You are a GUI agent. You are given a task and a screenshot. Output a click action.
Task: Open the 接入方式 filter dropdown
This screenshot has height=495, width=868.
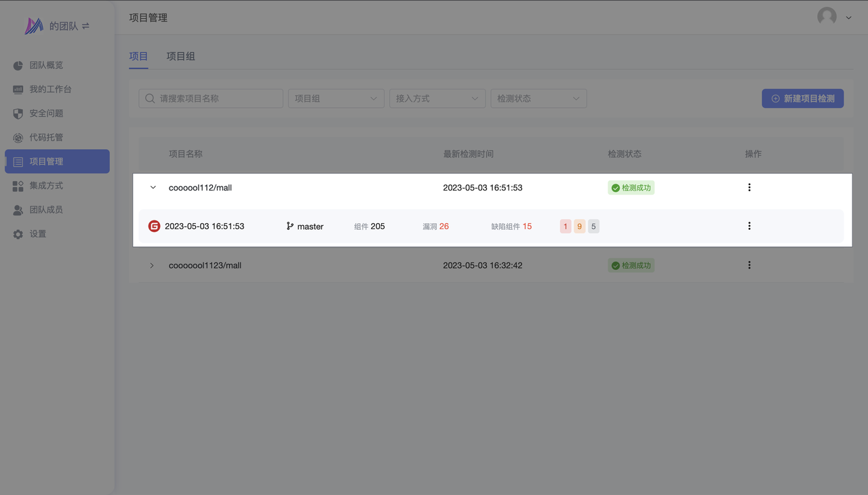tap(437, 98)
